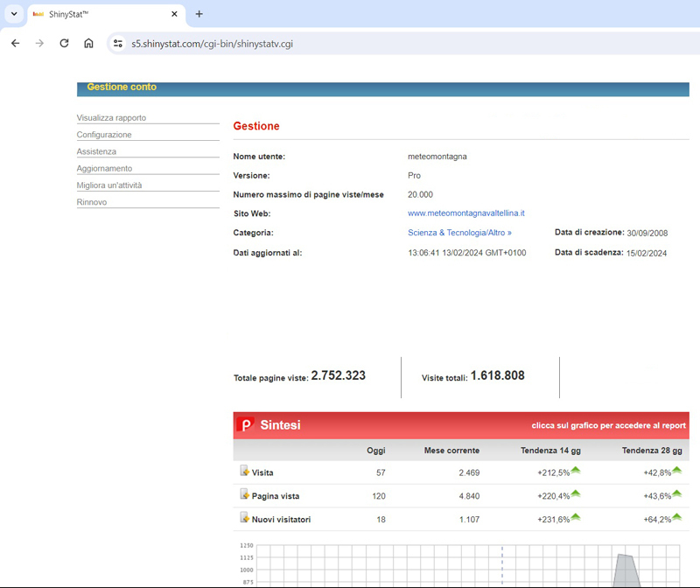The height and width of the screenshot is (588, 700).
Task: Click total page views 2.752.323
Action: 338,375
